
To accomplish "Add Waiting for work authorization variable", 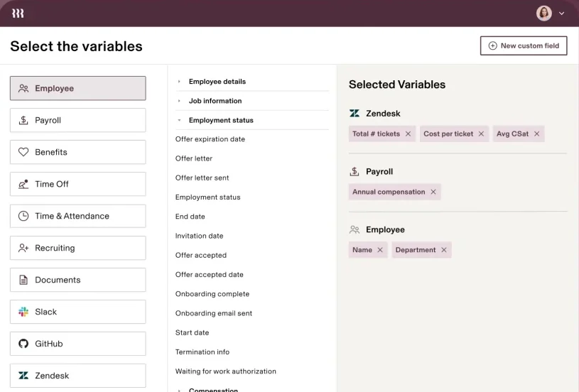I will (x=226, y=371).
